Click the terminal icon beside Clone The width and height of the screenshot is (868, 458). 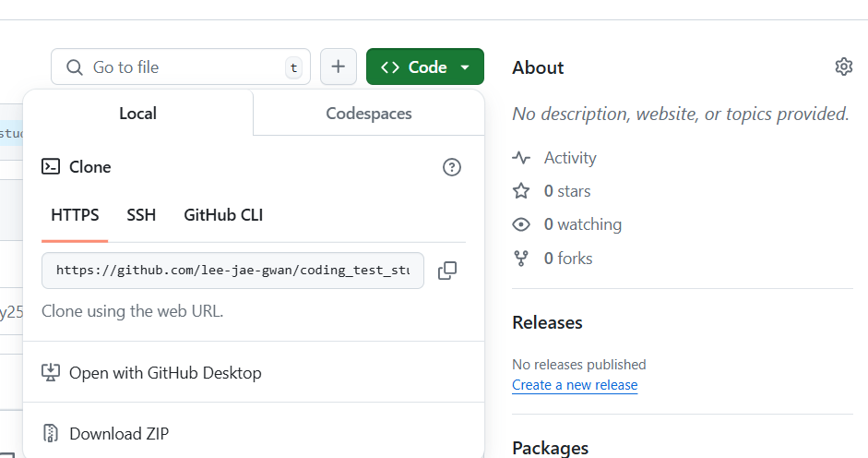(52, 167)
